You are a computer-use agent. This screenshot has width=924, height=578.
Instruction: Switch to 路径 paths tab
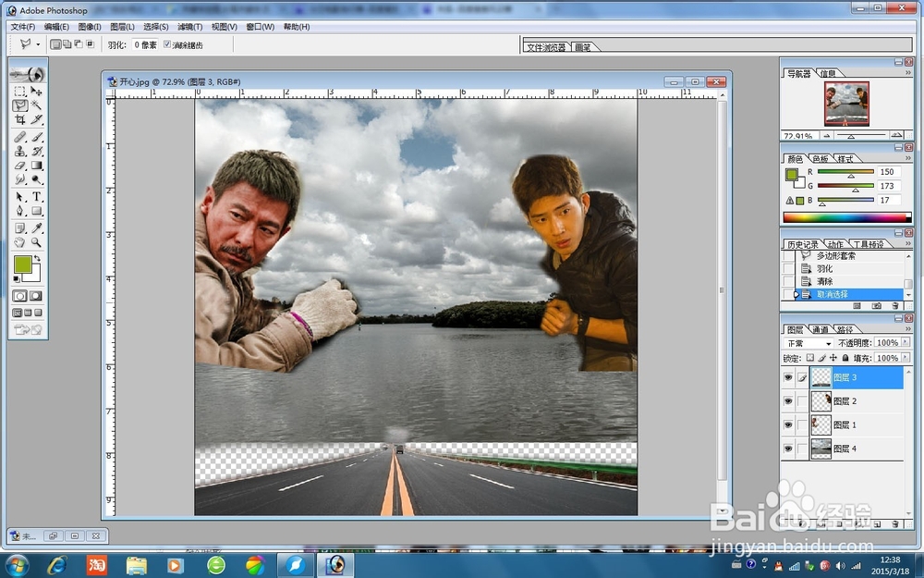coord(845,330)
